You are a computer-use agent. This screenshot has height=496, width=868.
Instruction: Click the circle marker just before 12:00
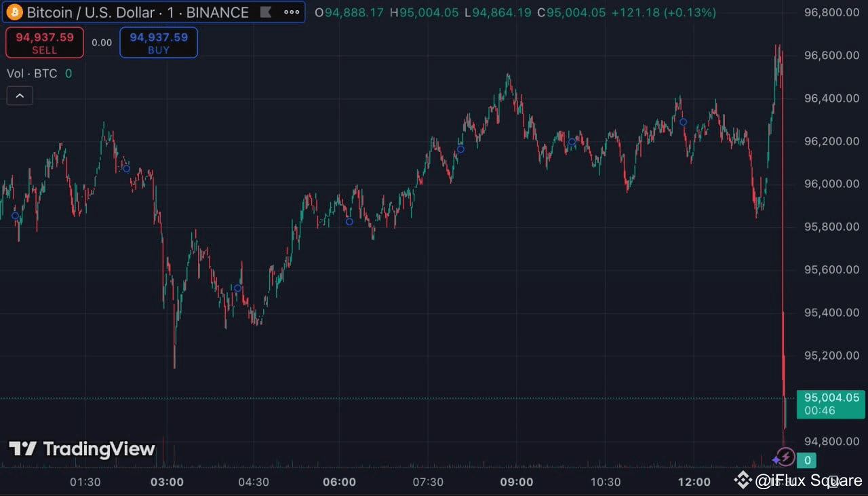pyautogui.click(x=683, y=122)
